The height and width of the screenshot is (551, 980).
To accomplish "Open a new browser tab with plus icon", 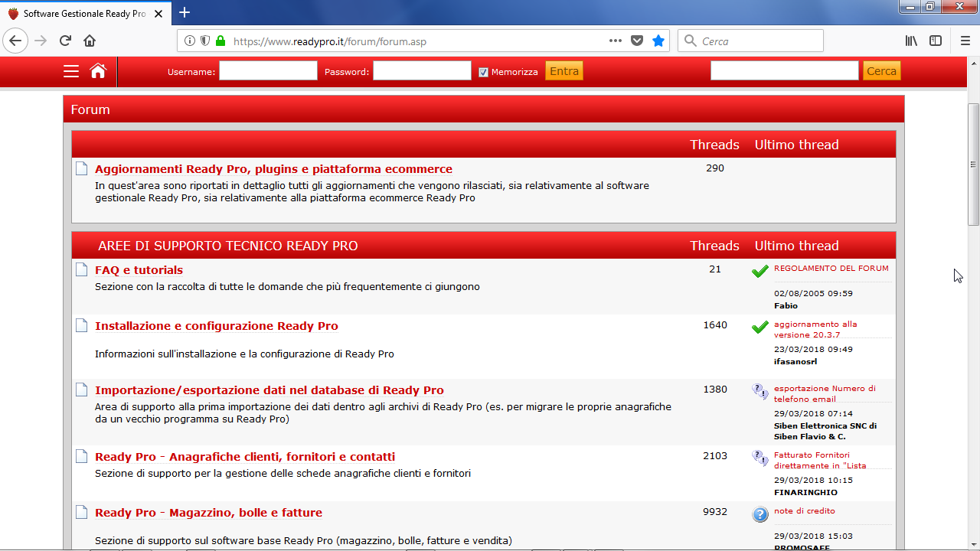I will [185, 12].
